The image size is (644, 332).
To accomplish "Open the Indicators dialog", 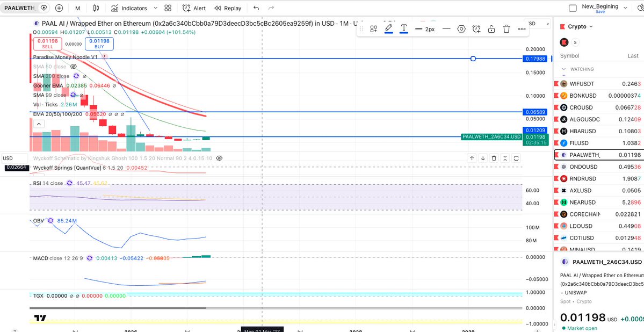I will click(129, 8).
